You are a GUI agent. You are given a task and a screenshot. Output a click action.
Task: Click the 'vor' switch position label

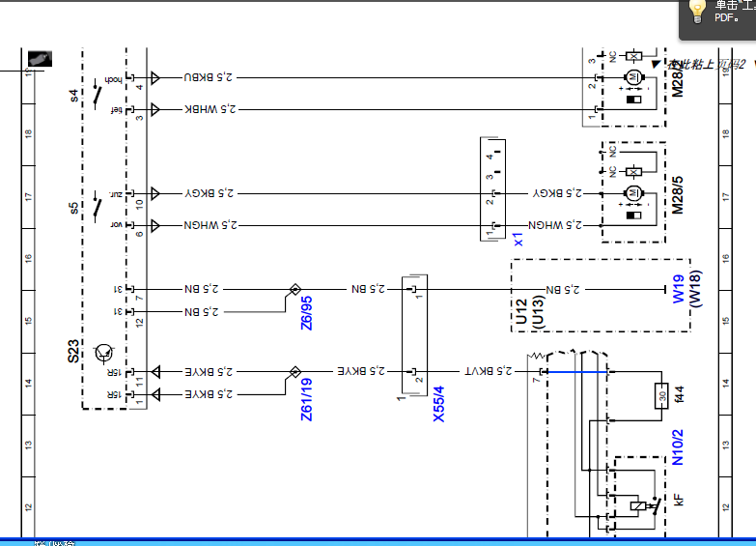pyautogui.click(x=116, y=225)
